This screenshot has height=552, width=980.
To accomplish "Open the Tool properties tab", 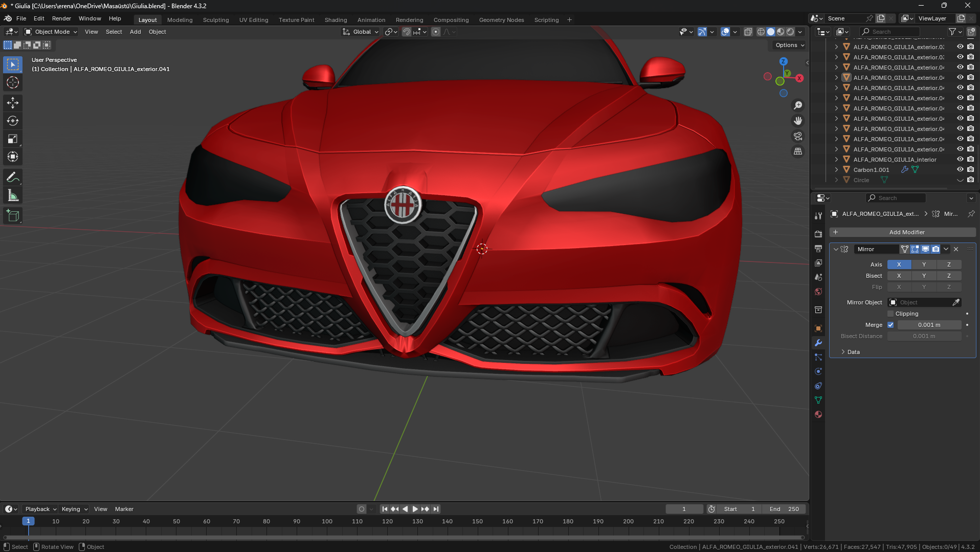I will 818,216.
